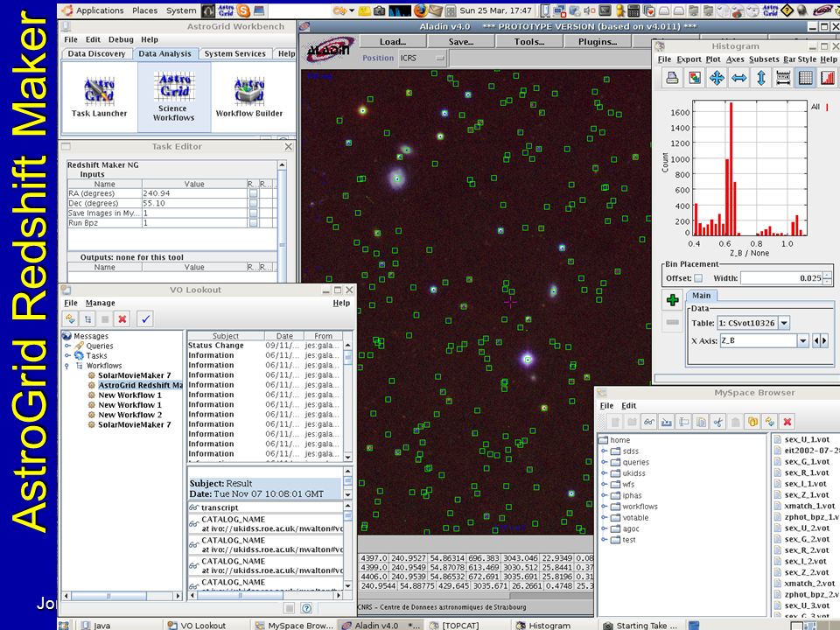Open the Edit menu in MySpace Browser
840x630 pixels.
[x=629, y=405]
